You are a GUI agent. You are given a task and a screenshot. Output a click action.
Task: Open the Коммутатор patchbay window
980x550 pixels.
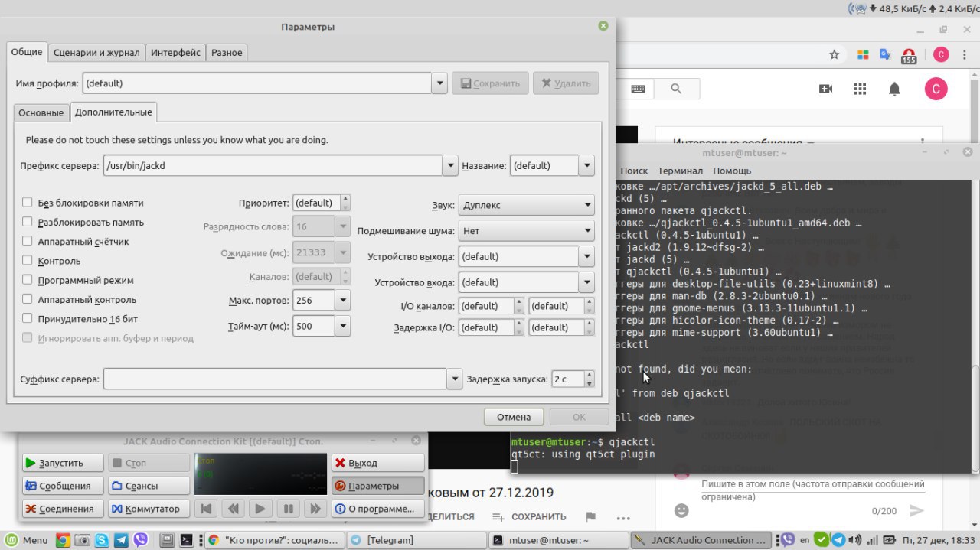[148, 509]
